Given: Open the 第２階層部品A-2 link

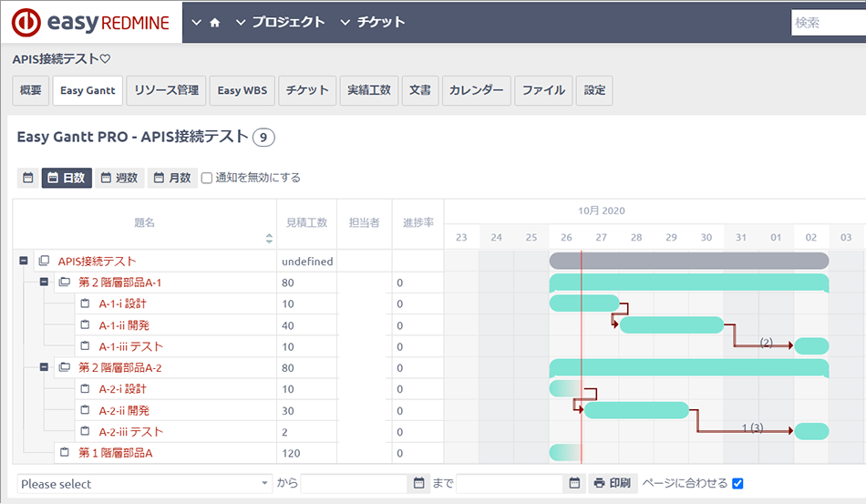Looking at the screenshot, I should coord(119,367).
